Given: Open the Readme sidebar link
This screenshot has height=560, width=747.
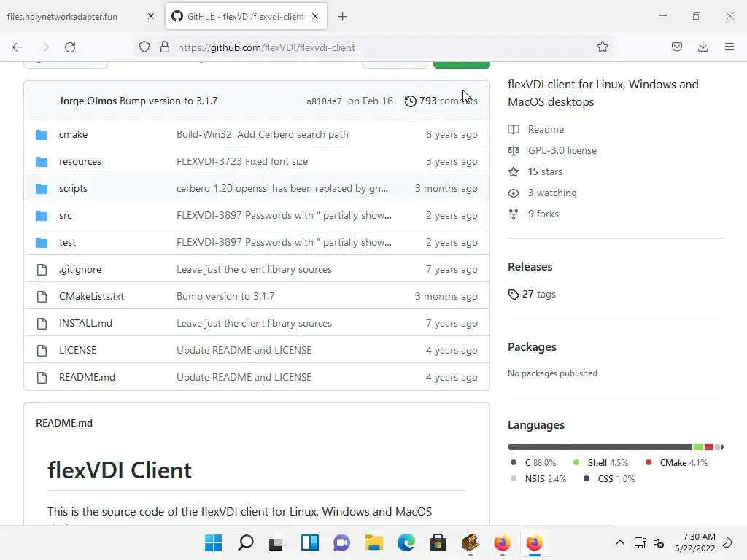Looking at the screenshot, I should click(546, 129).
